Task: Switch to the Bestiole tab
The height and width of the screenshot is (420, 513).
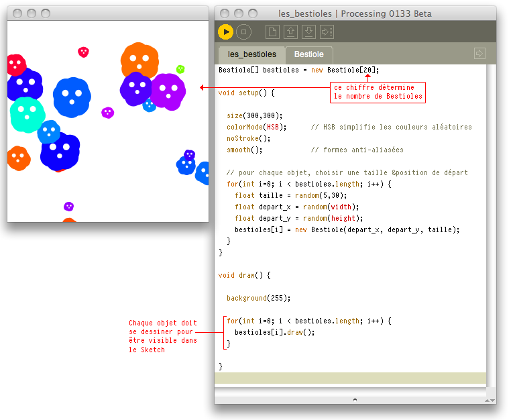Action: [x=308, y=54]
